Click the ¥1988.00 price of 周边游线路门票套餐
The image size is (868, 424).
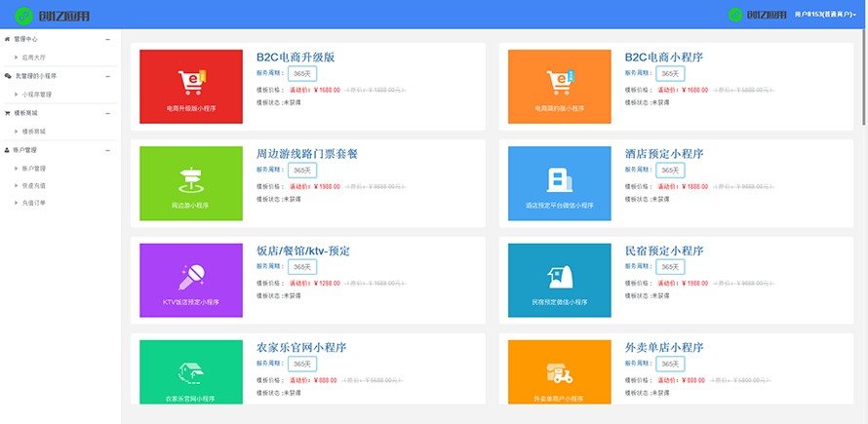pyautogui.click(x=327, y=186)
